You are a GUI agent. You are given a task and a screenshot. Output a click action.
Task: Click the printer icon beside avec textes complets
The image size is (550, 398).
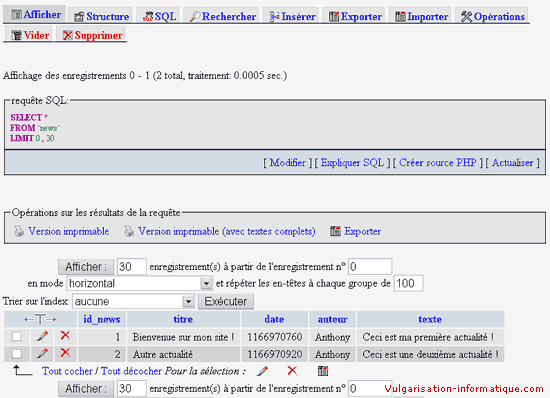click(129, 231)
